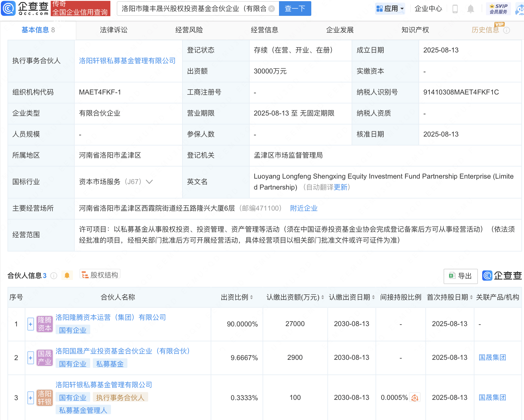Switch to the 经营风险 tab
This screenshot has width=524, height=420.
click(189, 30)
